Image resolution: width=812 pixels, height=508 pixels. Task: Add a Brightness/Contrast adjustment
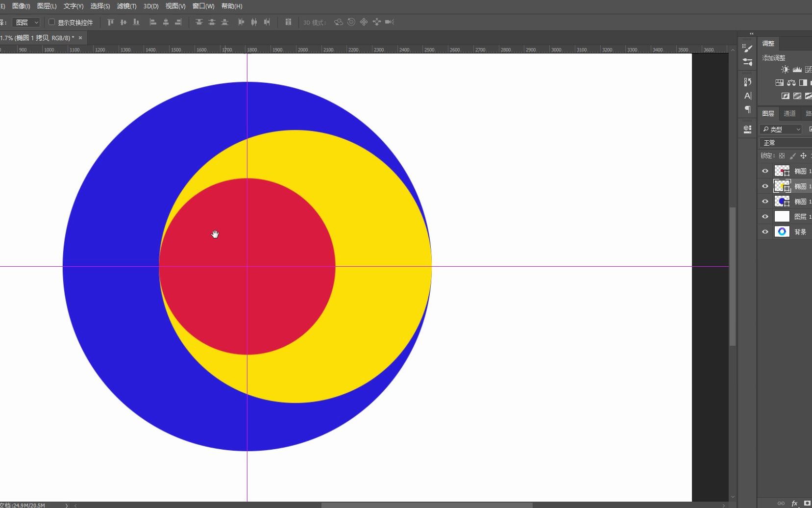point(785,70)
